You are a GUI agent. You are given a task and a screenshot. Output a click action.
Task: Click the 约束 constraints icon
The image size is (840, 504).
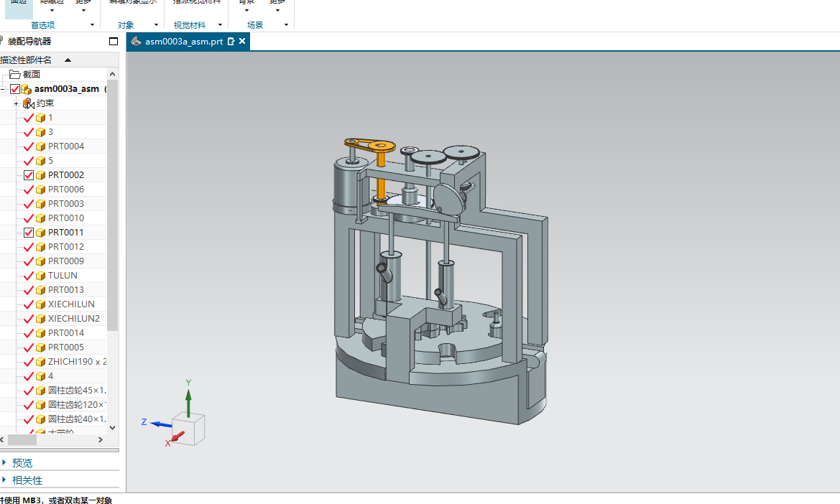pos(29,103)
